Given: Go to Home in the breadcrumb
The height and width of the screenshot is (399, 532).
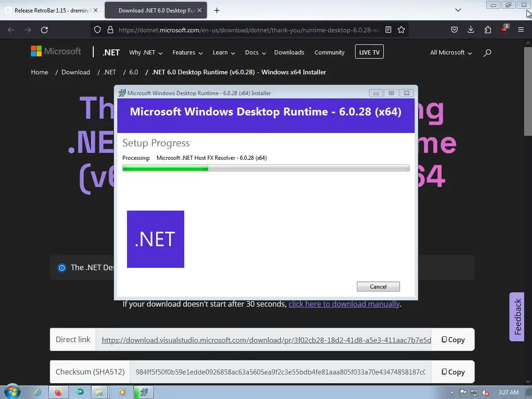Looking at the screenshot, I should pos(39,72).
